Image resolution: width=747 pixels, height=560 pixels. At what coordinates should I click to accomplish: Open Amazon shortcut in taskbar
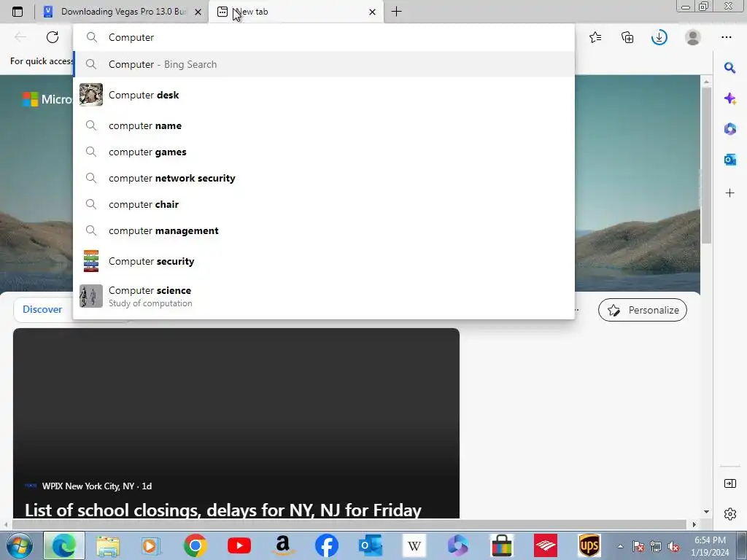coord(283,545)
